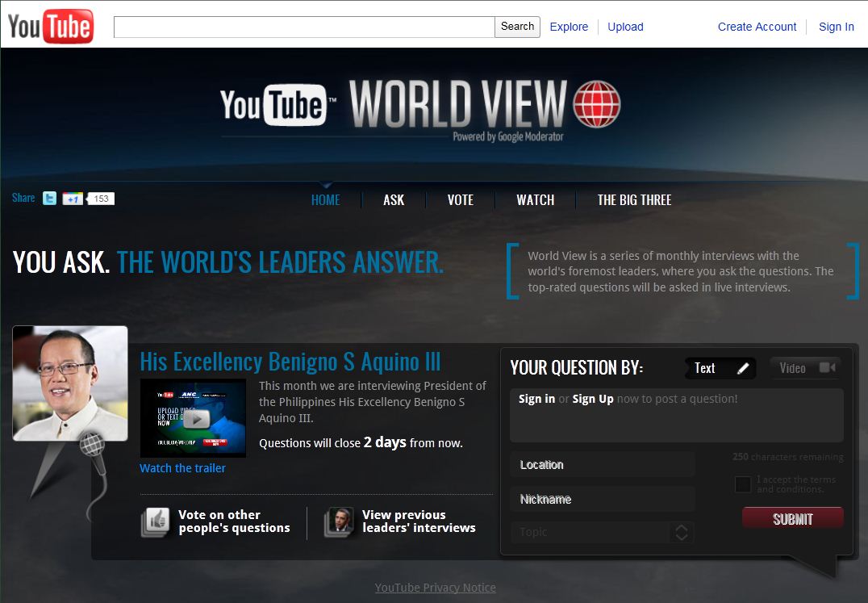Click the previous leaders' interviews portrait icon
The height and width of the screenshot is (603, 868).
[x=340, y=521]
